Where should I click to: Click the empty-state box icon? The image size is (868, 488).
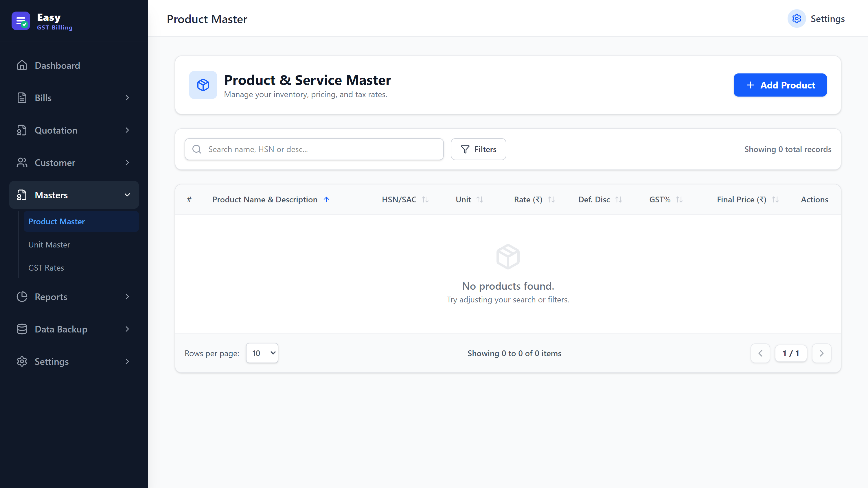click(508, 257)
